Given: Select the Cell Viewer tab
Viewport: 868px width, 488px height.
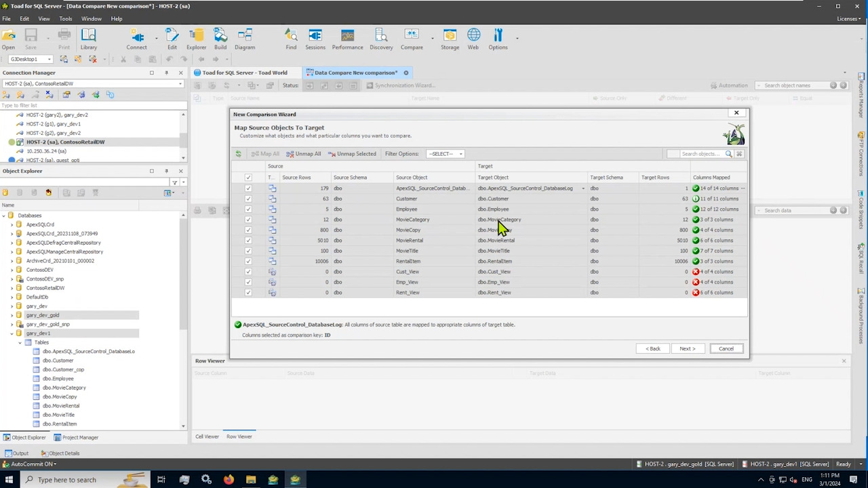Looking at the screenshot, I should 208,436.
